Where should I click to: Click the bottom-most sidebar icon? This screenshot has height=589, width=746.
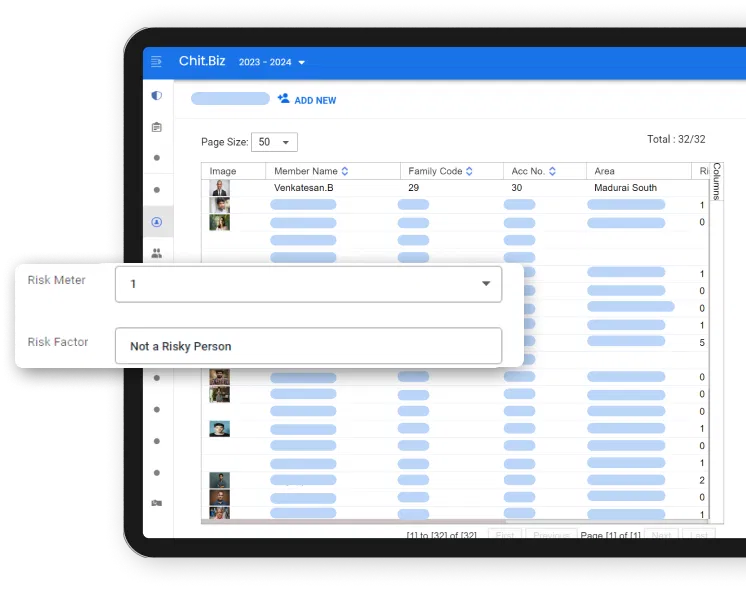tap(157, 503)
